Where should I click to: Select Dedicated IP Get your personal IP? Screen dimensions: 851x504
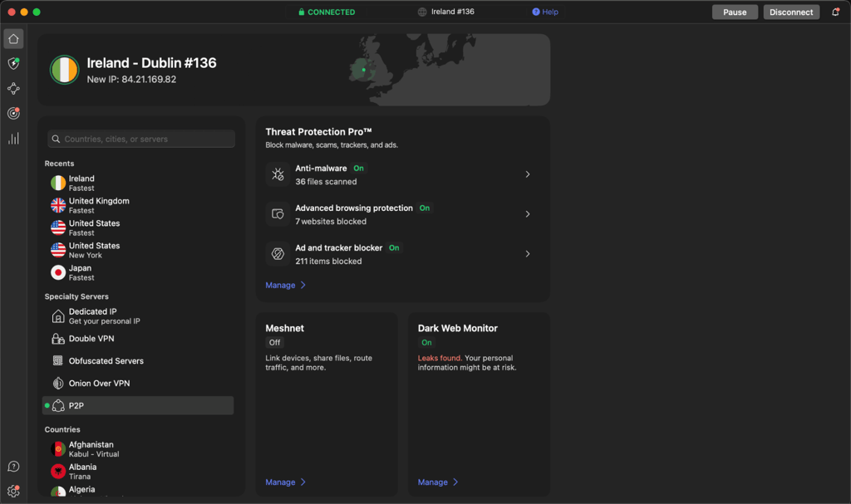pyautogui.click(x=138, y=316)
